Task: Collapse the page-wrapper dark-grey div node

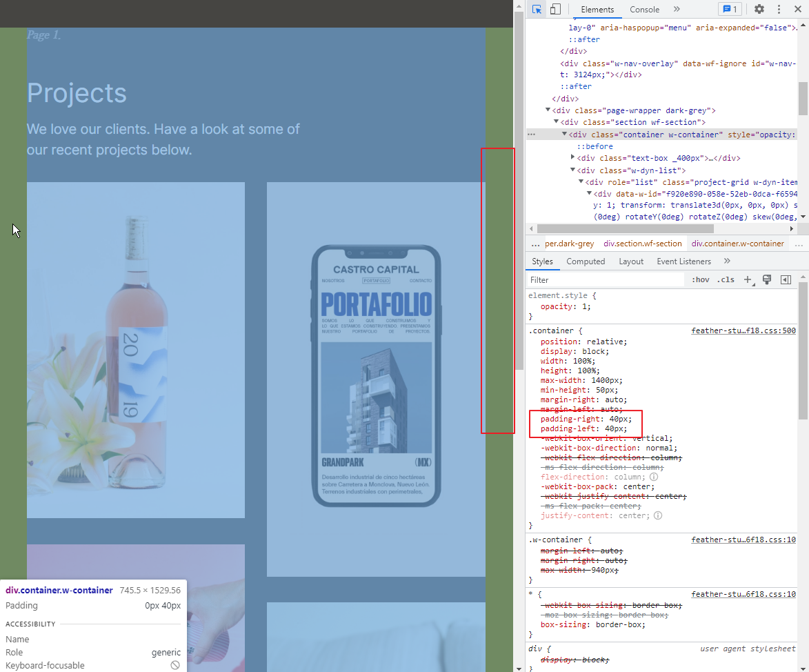Action: point(548,110)
